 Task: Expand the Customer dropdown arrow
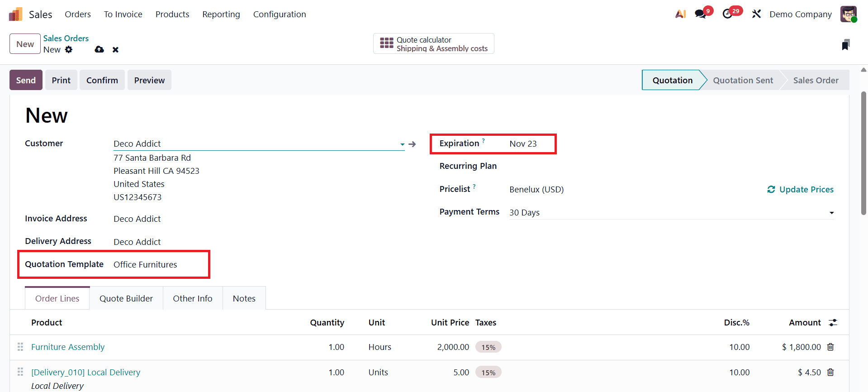[402, 144]
